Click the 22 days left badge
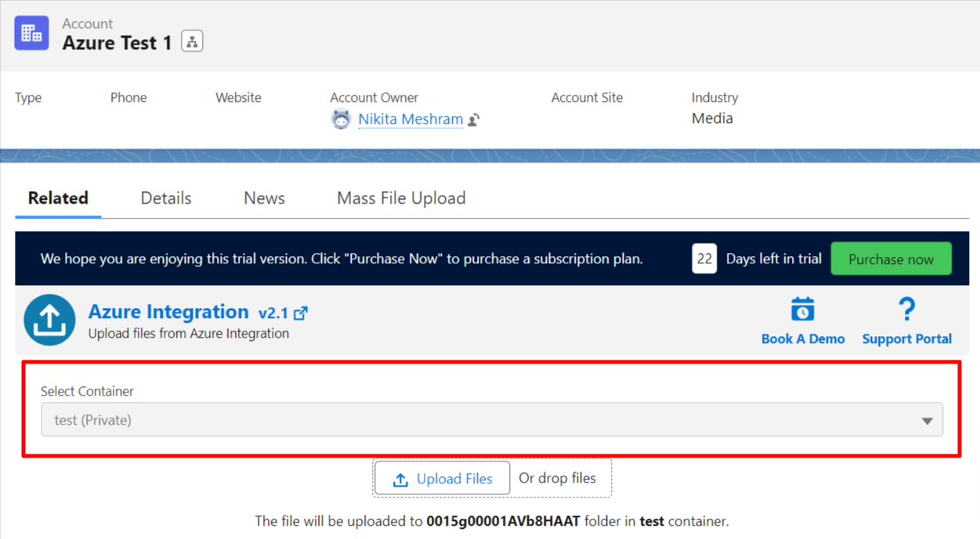 coord(704,259)
